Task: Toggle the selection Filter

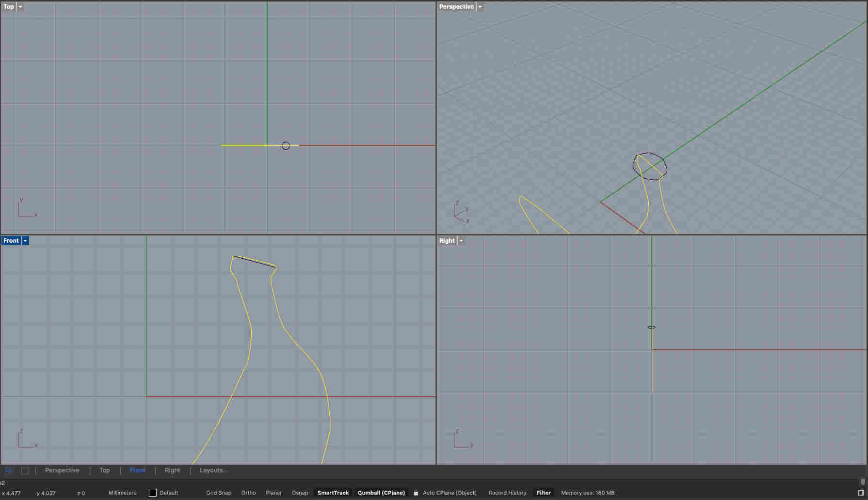Action: point(544,493)
